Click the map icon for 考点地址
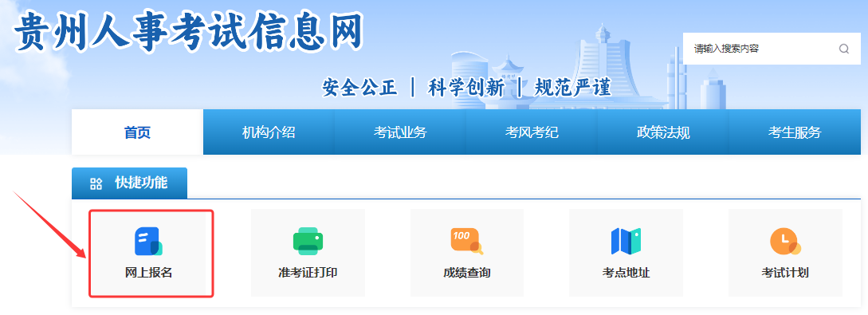Image resolution: width=868 pixels, height=315 pixels. [626, 242]
